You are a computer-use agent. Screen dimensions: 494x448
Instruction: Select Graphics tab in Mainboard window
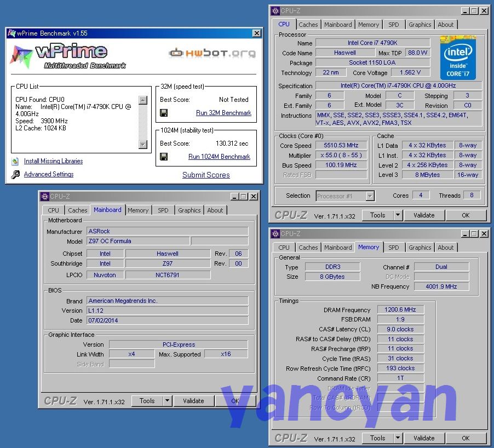(189, 210)
